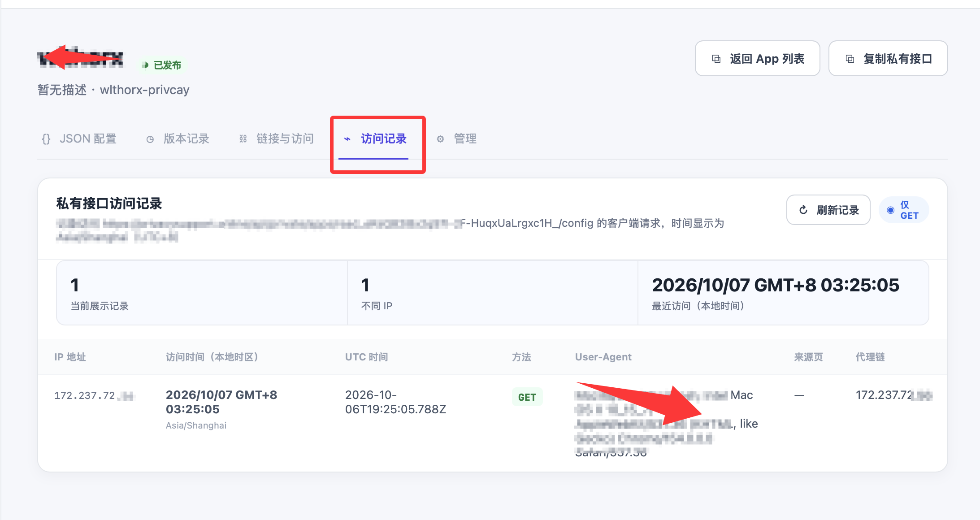The height and width of the screenshot is (520, 980).
Task: Click the GET method badge in the row
Action: pos(527,397)
